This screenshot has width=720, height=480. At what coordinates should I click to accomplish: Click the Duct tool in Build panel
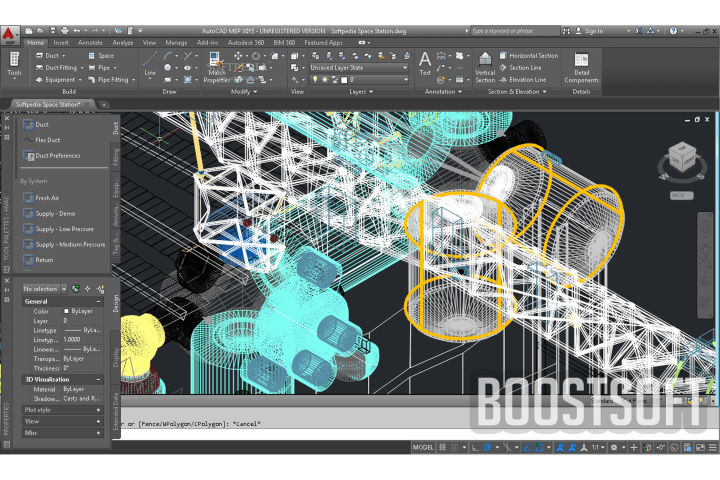point(47,56)
